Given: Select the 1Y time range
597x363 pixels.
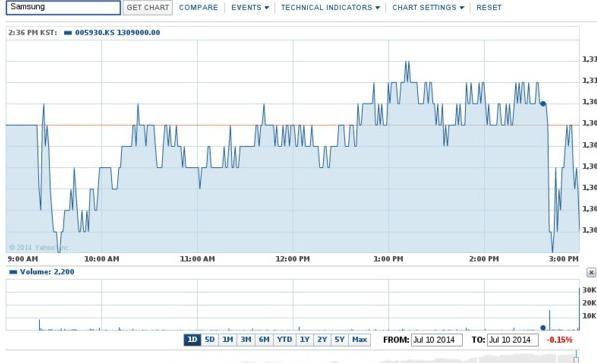Looking at the screenshot, I should 305,339.
